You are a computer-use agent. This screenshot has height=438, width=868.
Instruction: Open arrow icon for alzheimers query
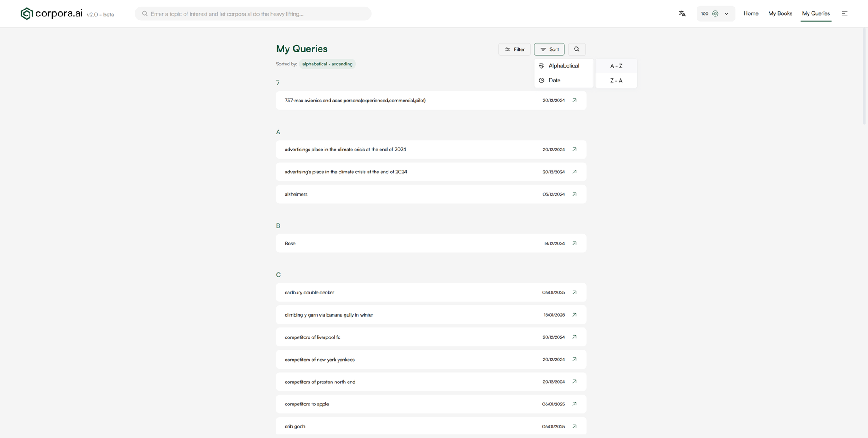[x=574, y=194]
